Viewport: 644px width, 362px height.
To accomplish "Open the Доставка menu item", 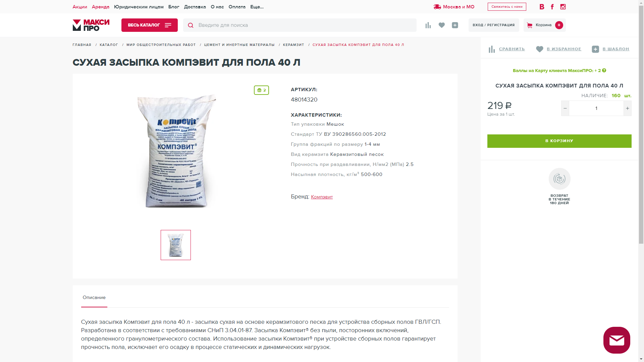I will click(x=195, y=7).
